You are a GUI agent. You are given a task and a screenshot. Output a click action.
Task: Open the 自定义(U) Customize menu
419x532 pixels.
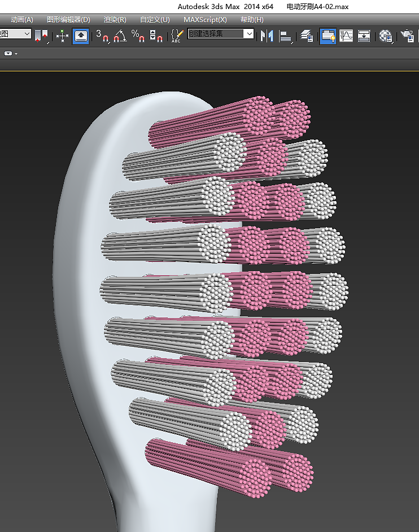155,20
